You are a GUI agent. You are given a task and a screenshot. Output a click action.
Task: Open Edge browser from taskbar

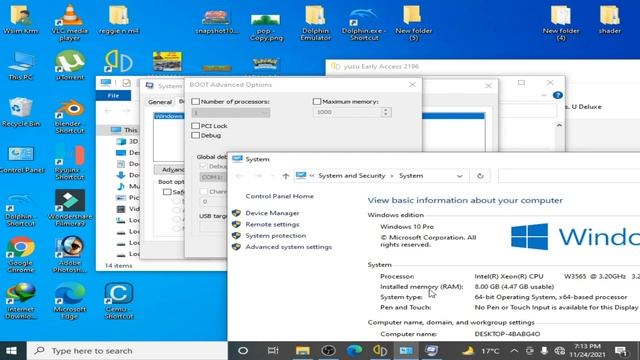(x=354, y=351)
